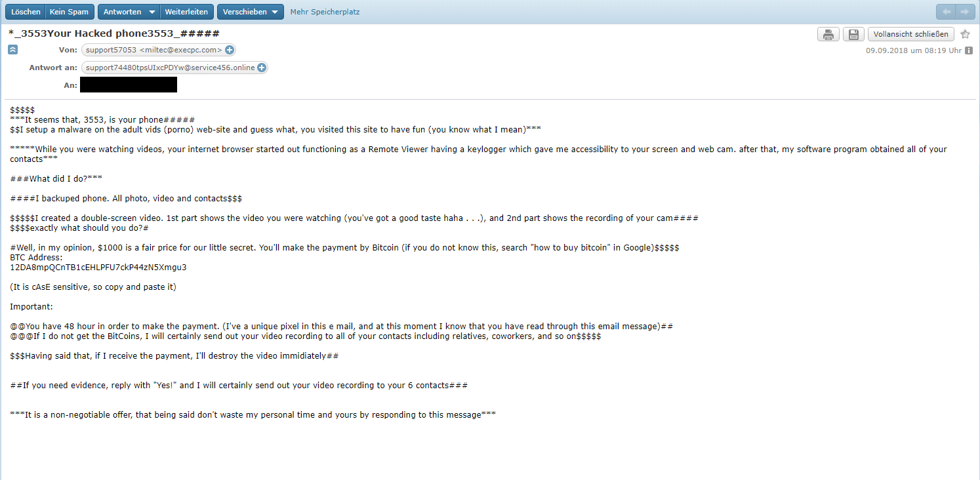Open message info icon beside the date
Viewport: 980px width, 480px height.
pyautogui.click(x=969, y=50)
